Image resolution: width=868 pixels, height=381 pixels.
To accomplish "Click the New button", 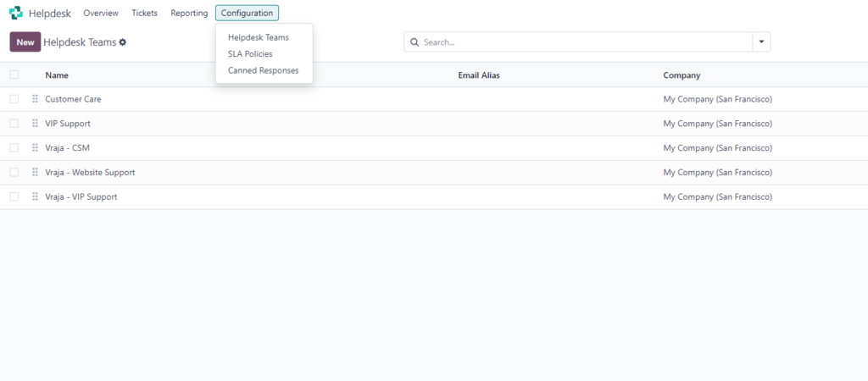I will click(x=25, y=42).
